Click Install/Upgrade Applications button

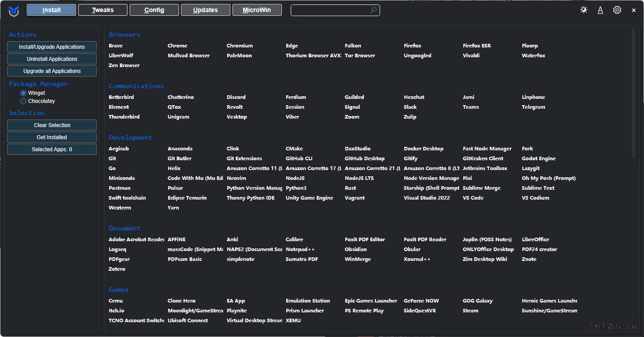52,47
